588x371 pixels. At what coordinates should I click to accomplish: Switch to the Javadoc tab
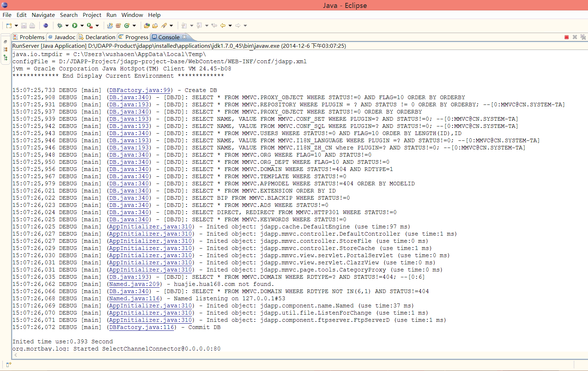pyautogui.click(x=64, y=37)
